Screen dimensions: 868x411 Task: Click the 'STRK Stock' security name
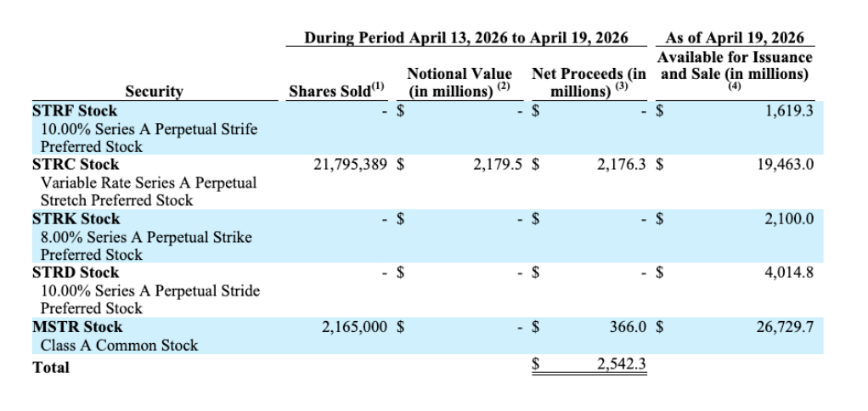(x=76, y=218)
